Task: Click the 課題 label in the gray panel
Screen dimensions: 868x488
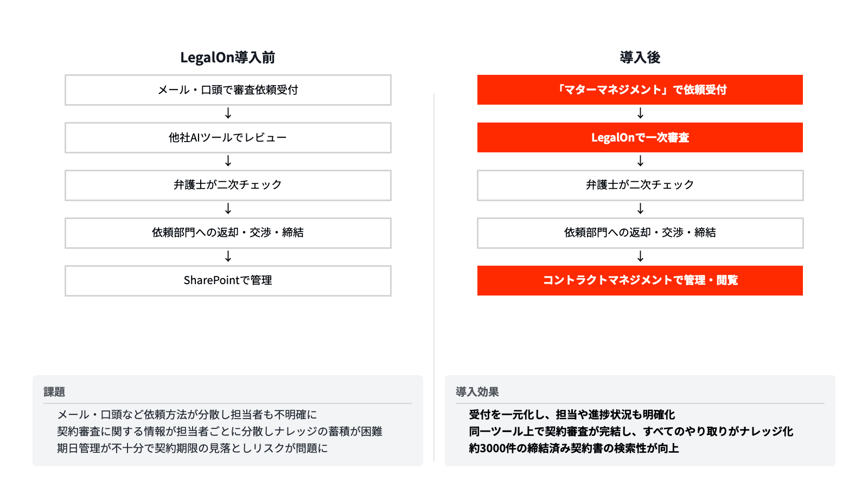Action: point(54,392)
